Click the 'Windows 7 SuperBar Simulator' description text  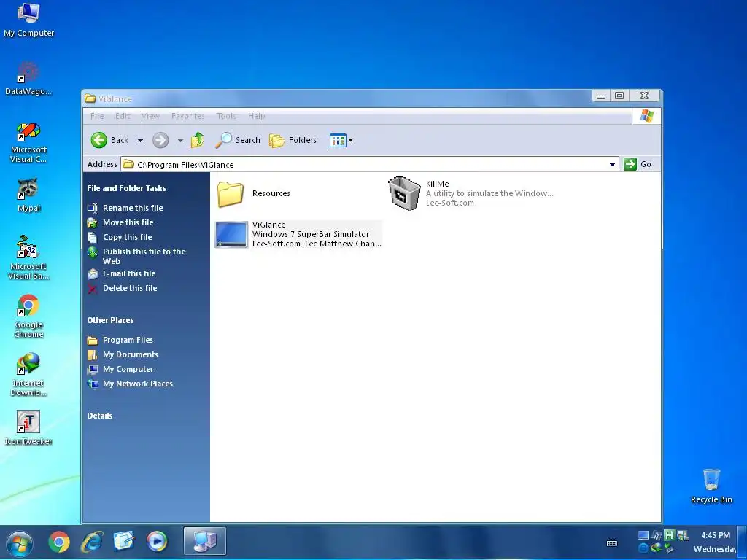(311, 234)
